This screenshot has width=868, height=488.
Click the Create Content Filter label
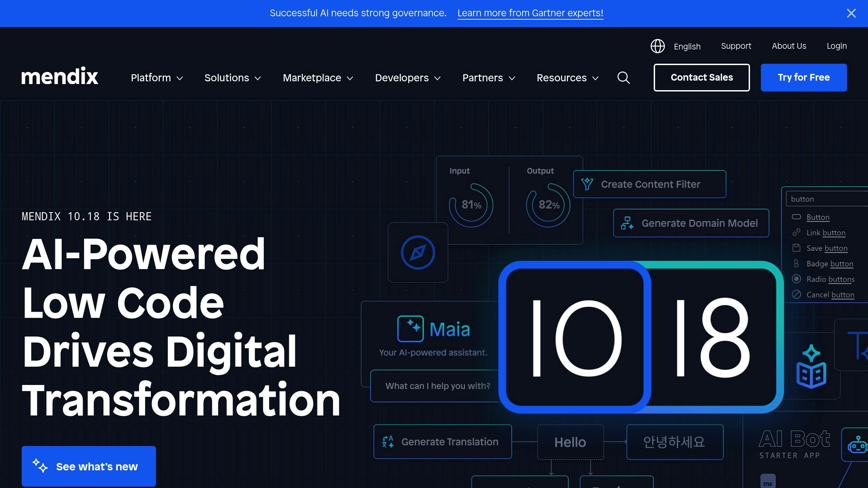pos(650,184)
